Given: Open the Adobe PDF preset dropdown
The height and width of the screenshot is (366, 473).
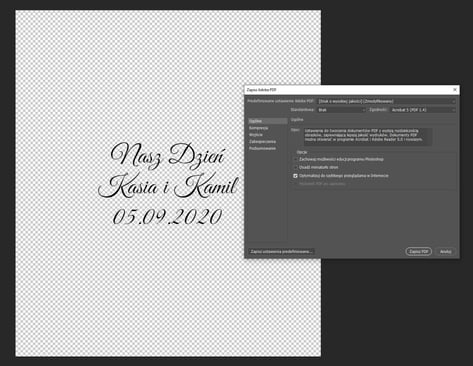Looking at the screenshot, I should click(387, 101).
